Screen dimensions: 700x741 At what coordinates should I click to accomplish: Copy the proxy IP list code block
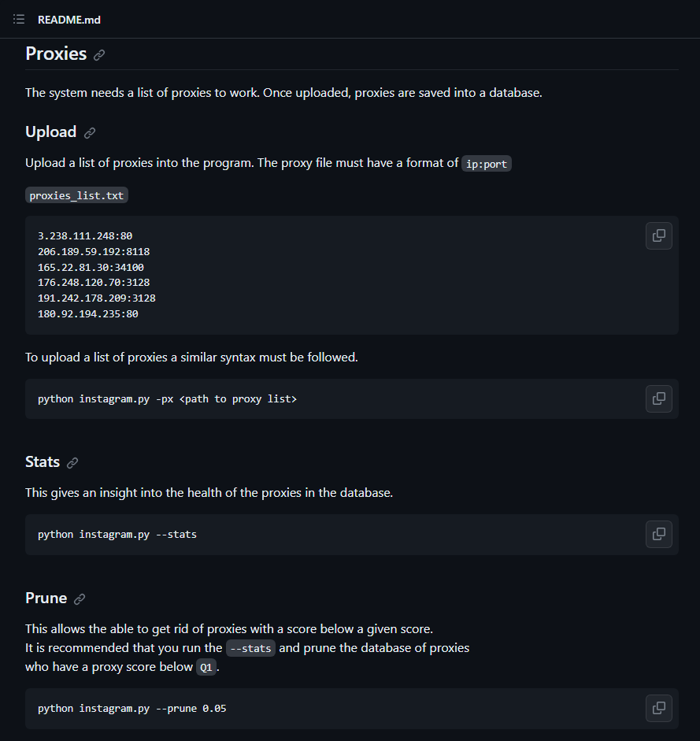coord(658,235)
